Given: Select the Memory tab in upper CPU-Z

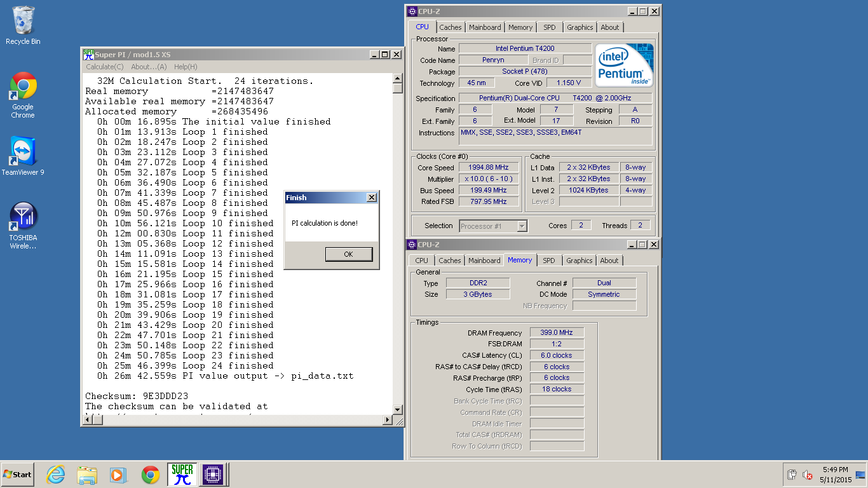Looking at the screenshot, I should coord(520,27).
